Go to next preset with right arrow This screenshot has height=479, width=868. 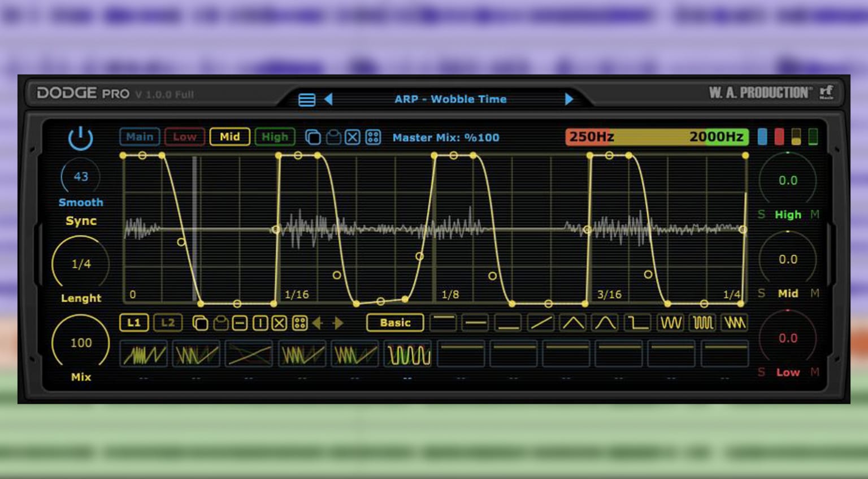568,99
